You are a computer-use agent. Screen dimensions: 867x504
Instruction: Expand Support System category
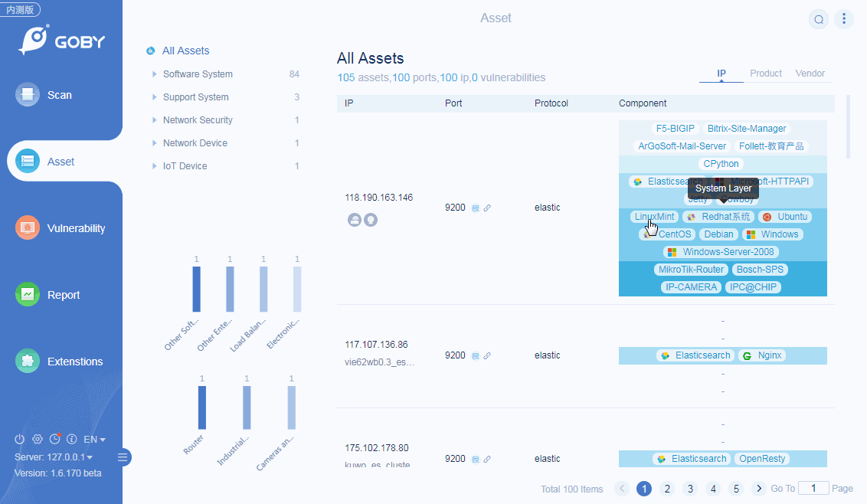(x=154, y=97)
